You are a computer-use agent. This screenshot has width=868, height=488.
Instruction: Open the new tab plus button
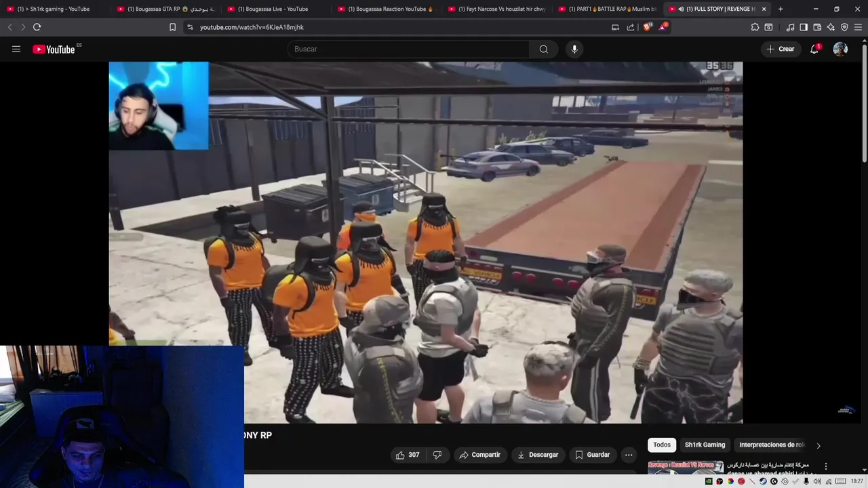[781, 9]
